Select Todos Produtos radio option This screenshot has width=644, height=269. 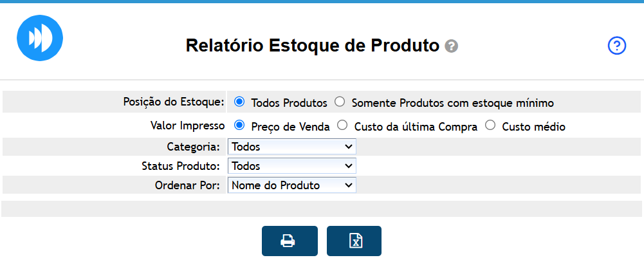click(x=239, y=102)
